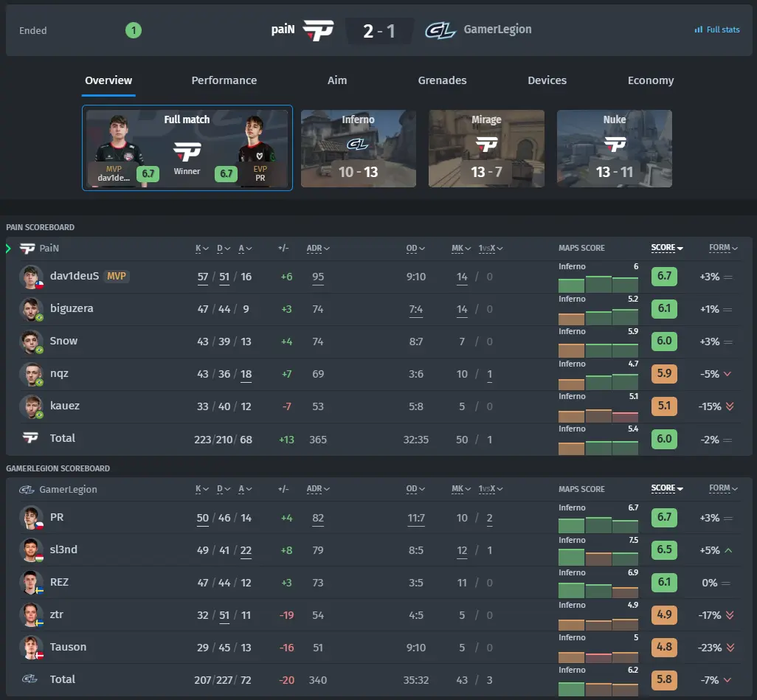
Task: Sort GamerLegion scoreboard by SCORE
Action: click(667, 488)
